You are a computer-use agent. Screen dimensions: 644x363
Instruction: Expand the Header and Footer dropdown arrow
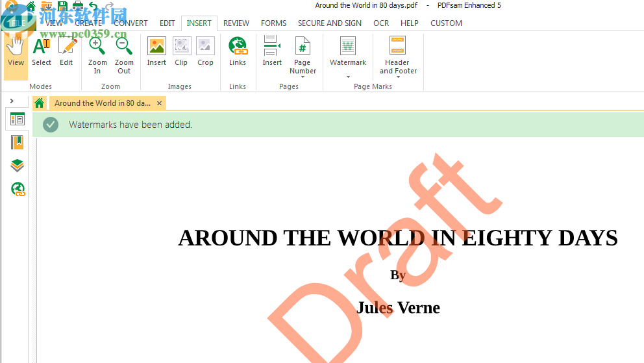pyautogui.click(x=398, y=77)
